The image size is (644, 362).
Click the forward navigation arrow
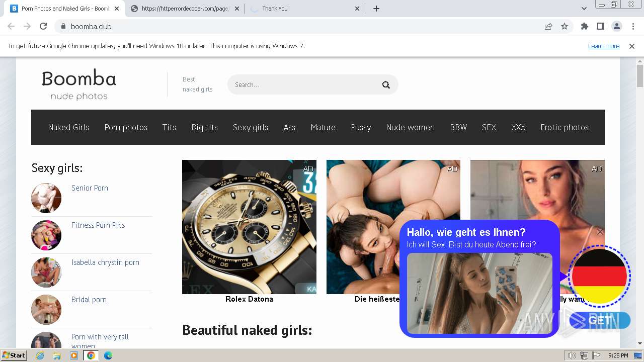(27, 26)
